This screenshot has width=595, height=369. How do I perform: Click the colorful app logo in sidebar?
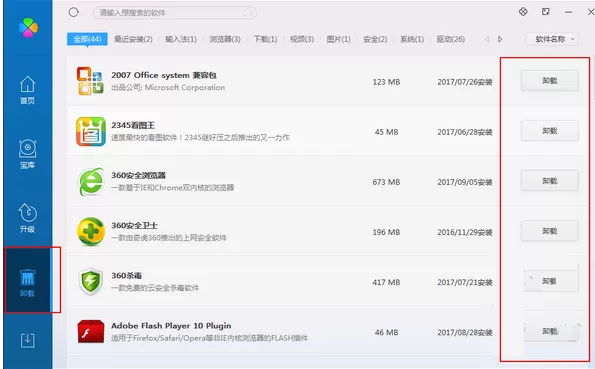coord(28,27)
